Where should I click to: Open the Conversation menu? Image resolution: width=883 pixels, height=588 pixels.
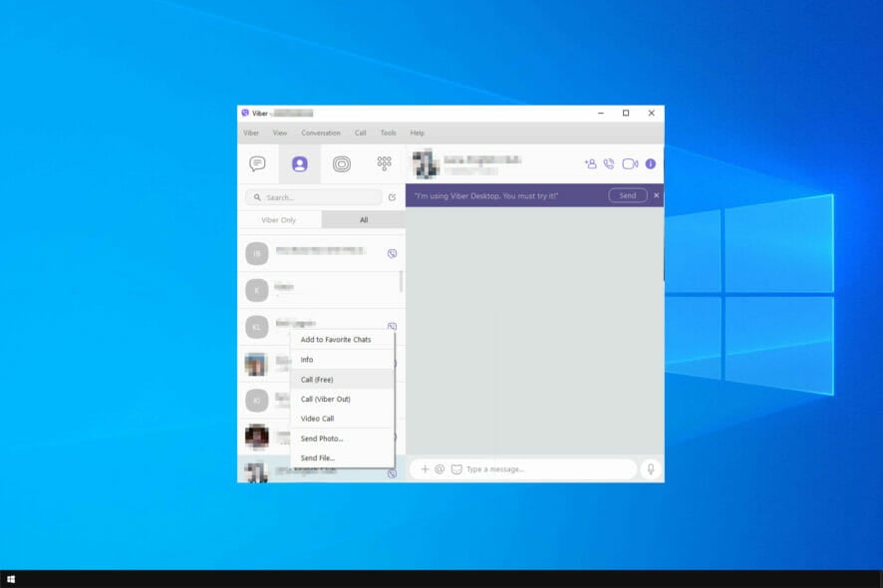click(321, 133)
